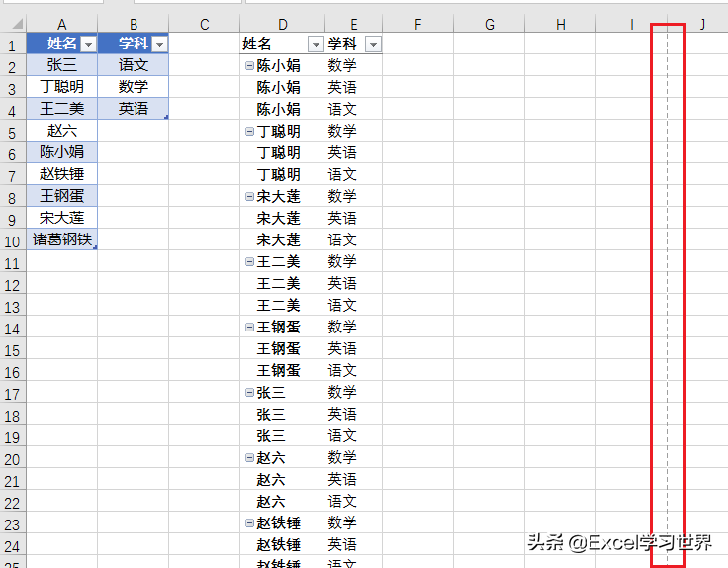
Task: Collapse the 王二美 group in pivot table
Action: coord(249,262)
